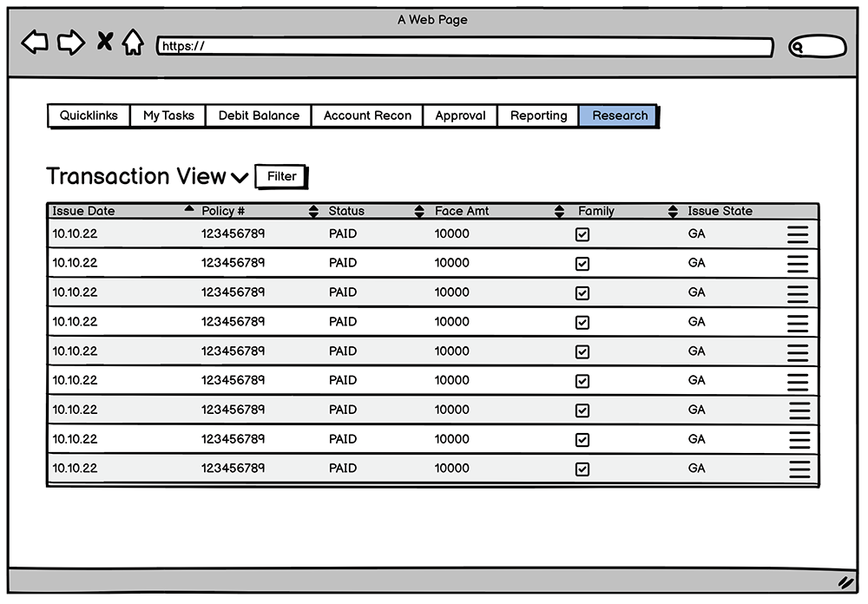868x604 pixels.
Task: Toggle the Family checkbox in the fourth row
Action: [x=582, y=323]
